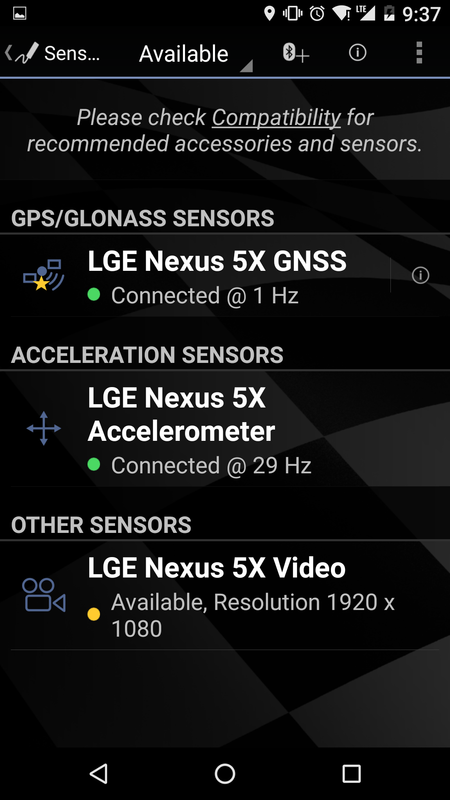Tap the Bluetooth add device icon

[296, 53]
